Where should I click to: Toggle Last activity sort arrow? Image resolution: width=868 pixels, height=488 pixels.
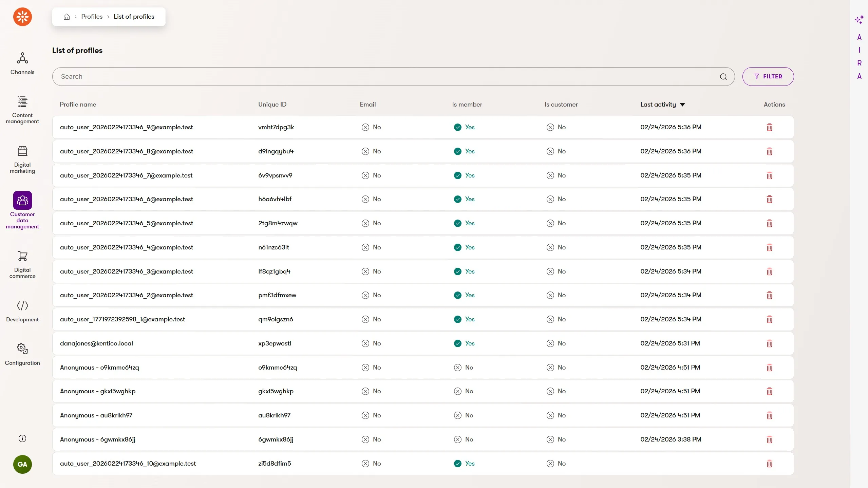pos(682,105)
